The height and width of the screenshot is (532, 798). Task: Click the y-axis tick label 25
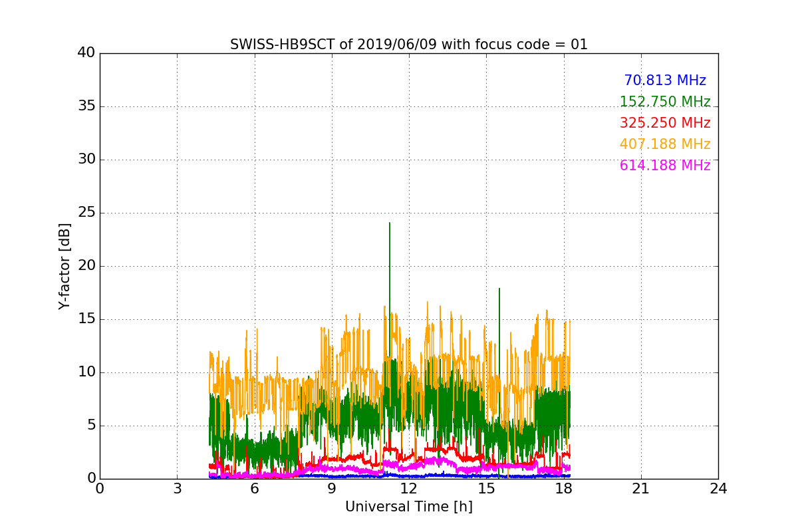click(86, 213)
